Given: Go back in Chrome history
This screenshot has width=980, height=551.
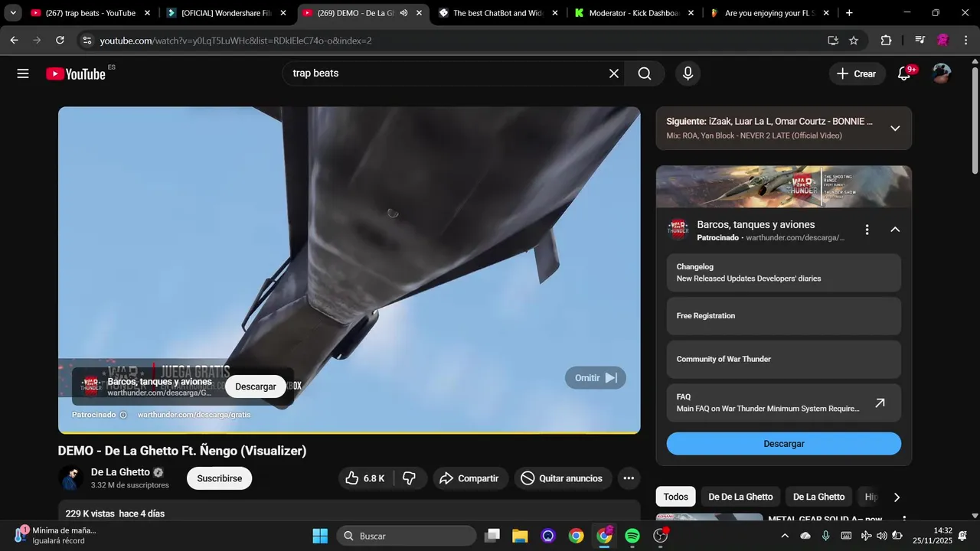Looking at the screenshot, I should (14, 41).
